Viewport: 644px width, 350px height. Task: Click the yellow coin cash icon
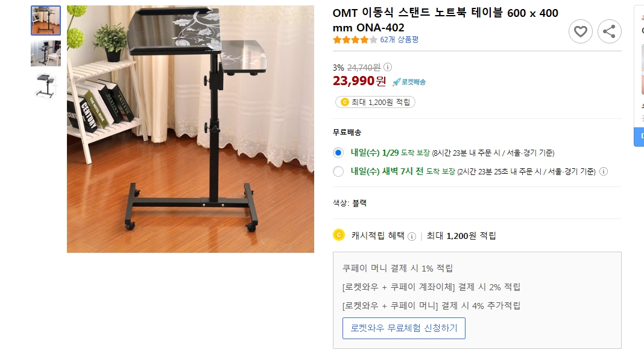point(339,235)
